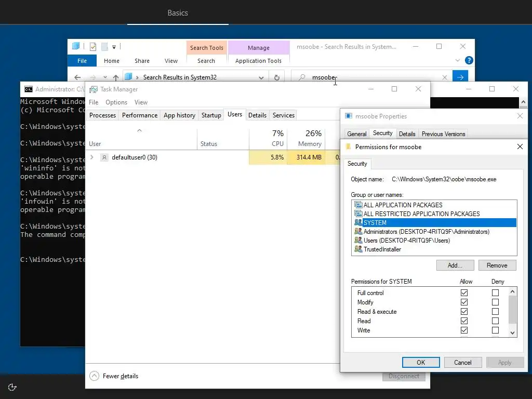The height and width of the screenshot is (399, 532).
Task: Click Cancel in the Permissions dialog
Action: pyautogui.click(x=463, y=362)
